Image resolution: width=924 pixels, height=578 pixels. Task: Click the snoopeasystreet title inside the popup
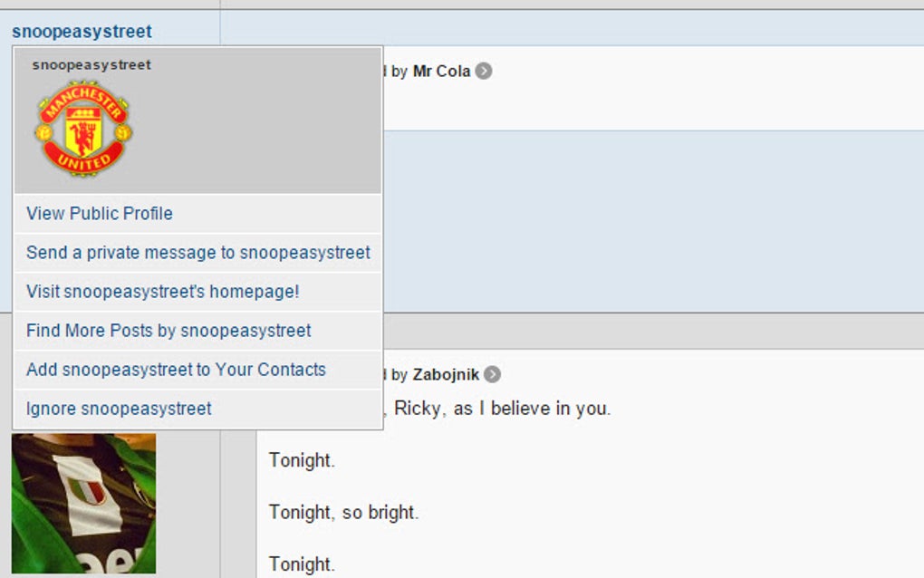pos(91,65)
